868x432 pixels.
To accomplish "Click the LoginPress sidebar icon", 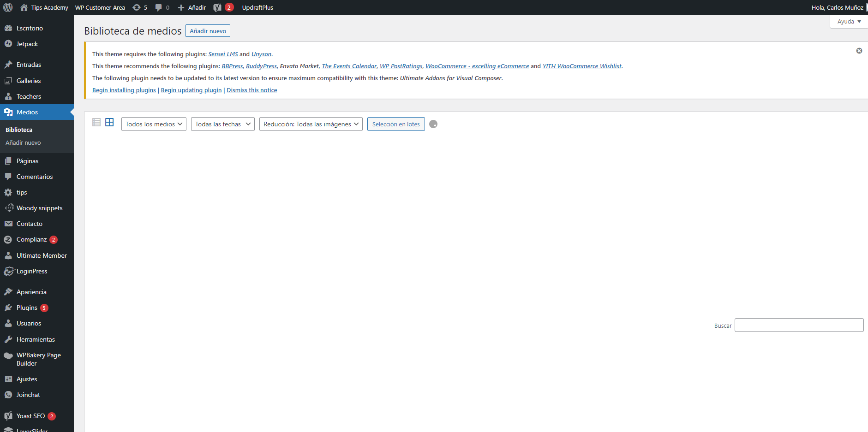I will click(9, 271).
